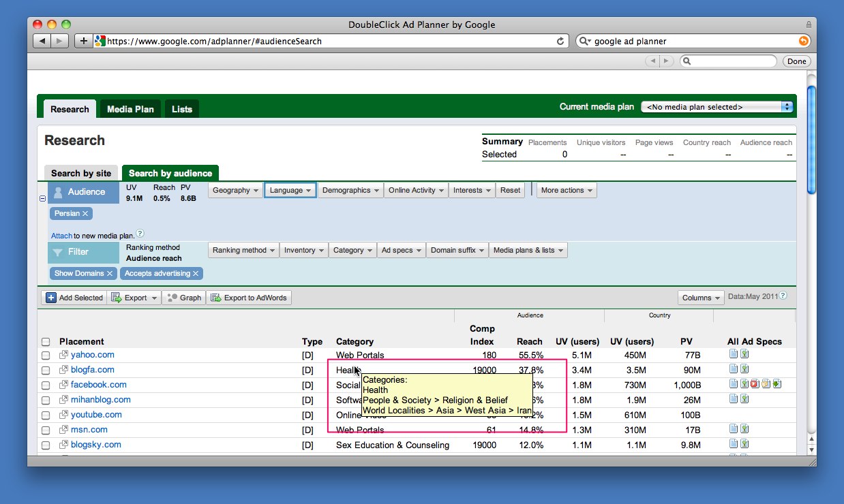Open the Ranking method dropdown

pyautogui.click(x=244, y=251)
